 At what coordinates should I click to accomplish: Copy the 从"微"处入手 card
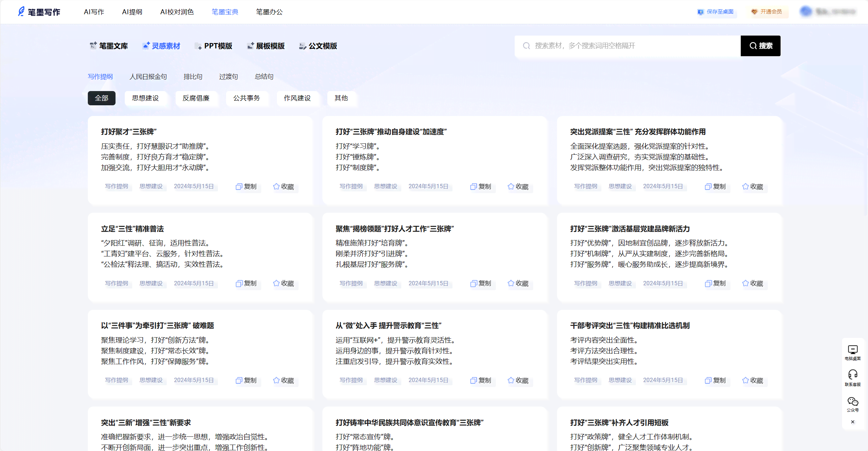[481, 380]
